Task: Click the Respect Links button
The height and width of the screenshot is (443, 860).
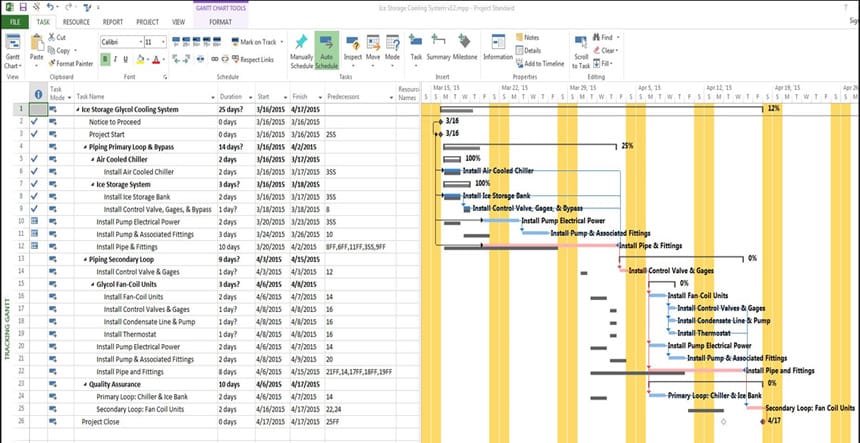Action: (x=253, y=60)
